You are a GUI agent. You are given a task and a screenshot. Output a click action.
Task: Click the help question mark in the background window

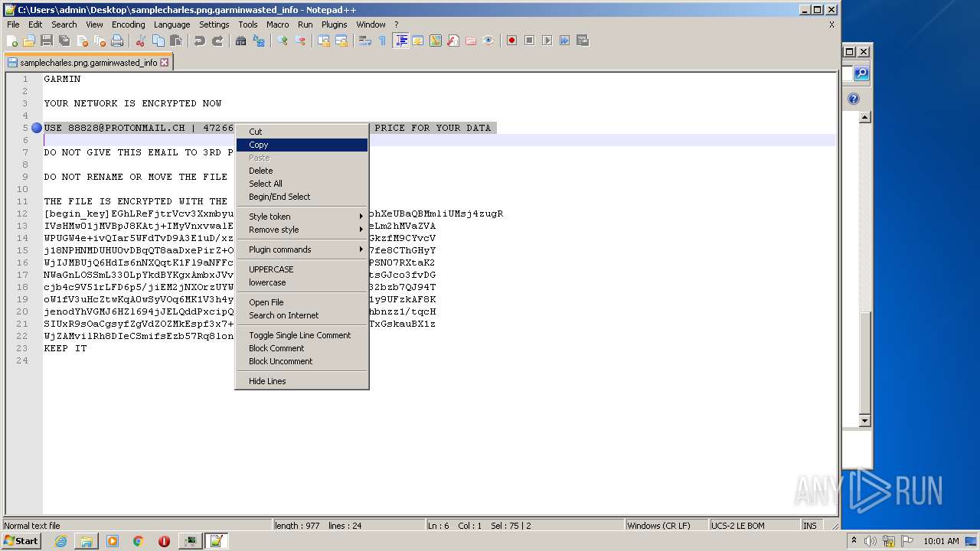(854, 99)
